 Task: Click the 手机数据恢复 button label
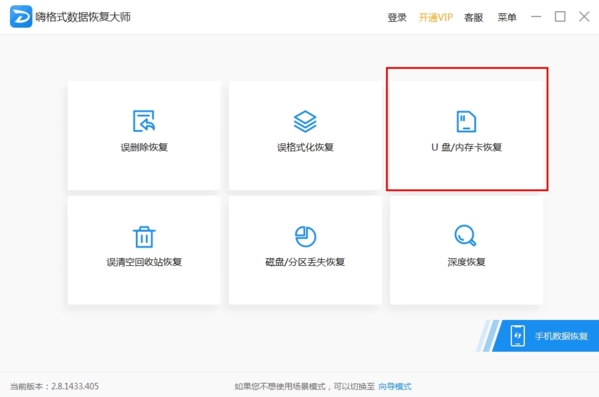tap(561, 336)
